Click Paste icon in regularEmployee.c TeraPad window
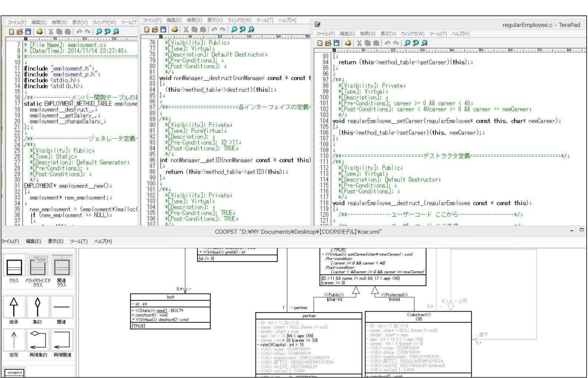The image size is (588, 378). click(376, 43)
